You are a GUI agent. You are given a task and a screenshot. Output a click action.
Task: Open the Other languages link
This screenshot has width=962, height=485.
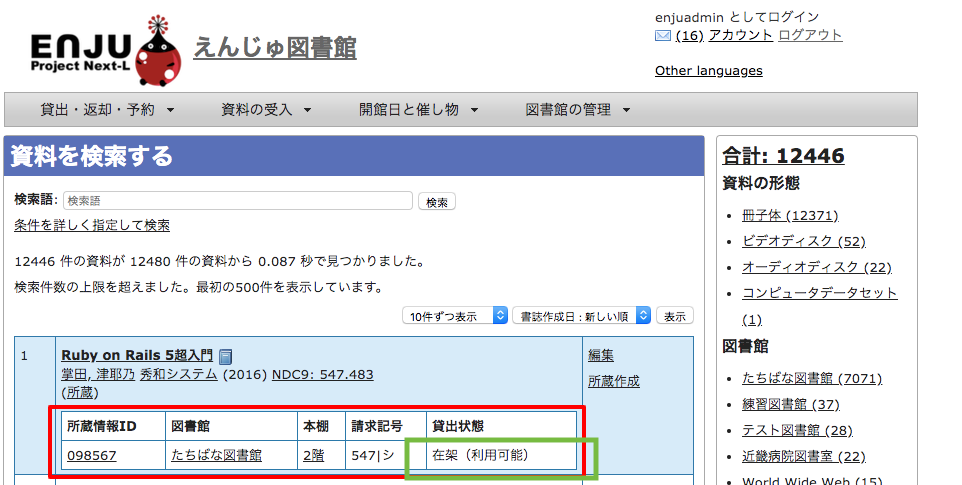coord(709,71)
